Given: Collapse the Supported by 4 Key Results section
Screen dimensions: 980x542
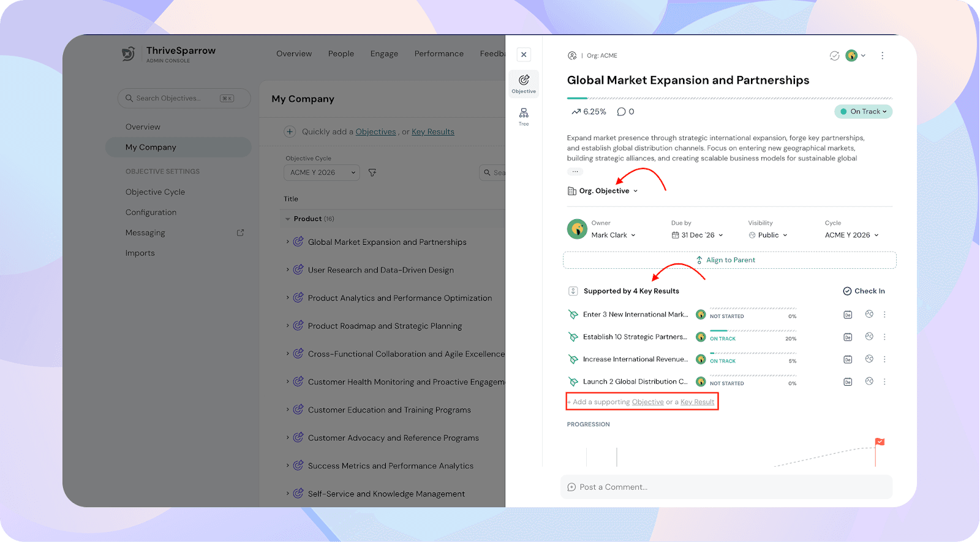Looking at the screenshot, I should click(x=573, y=291).
